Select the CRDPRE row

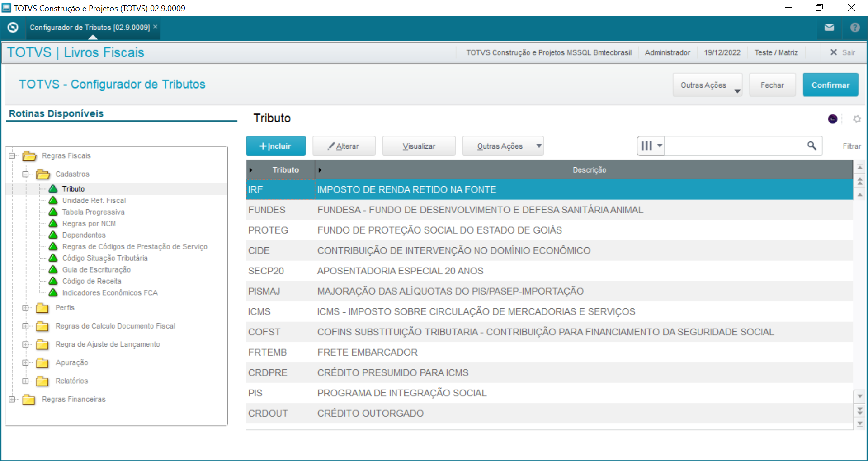(549, 372)
